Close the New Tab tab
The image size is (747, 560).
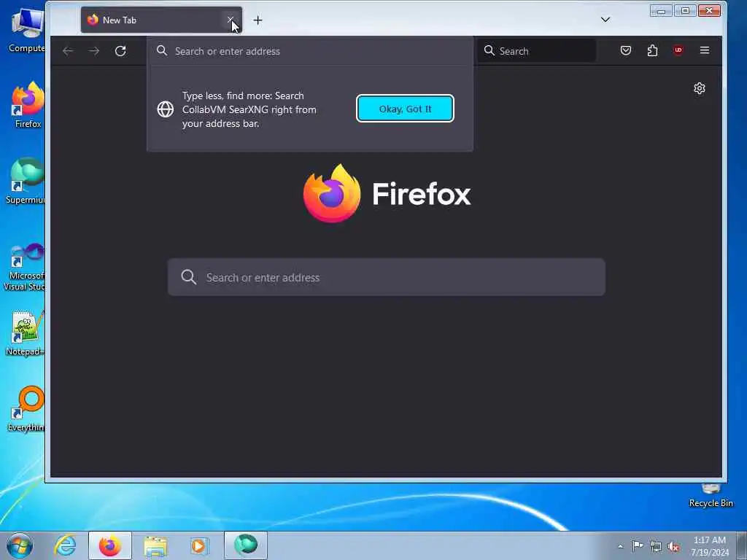coord(230,20)
